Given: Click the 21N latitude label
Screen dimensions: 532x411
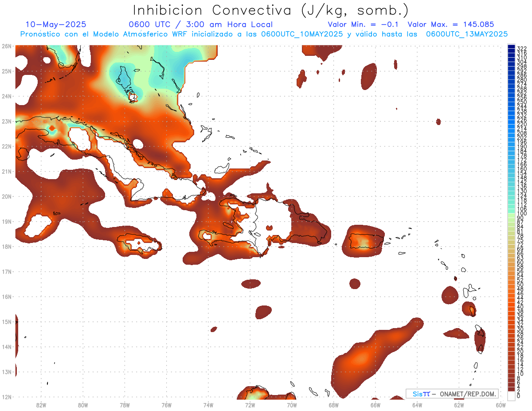Looking at the screenshot, I should [7, 171].
